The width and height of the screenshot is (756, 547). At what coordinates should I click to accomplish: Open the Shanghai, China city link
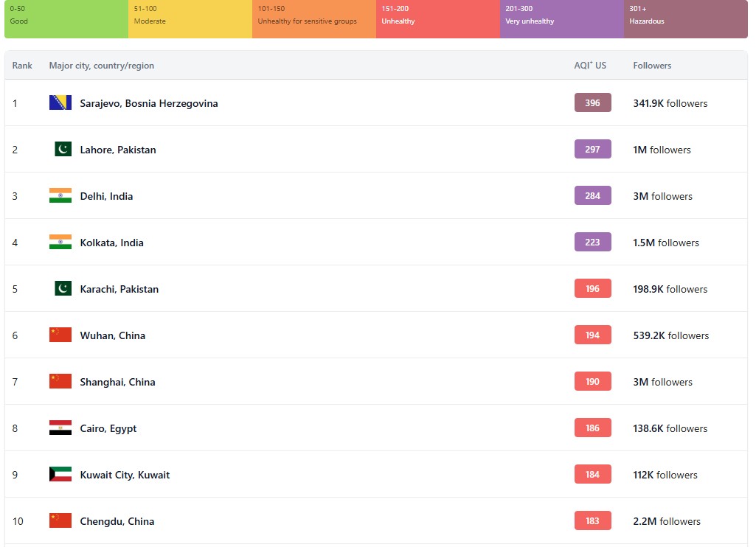point(117,382)
